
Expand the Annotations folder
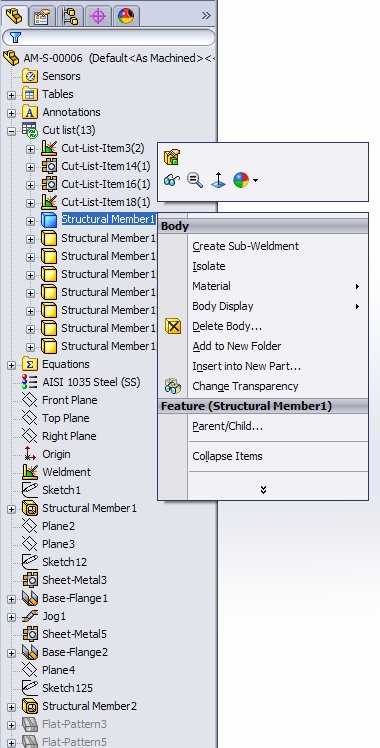click(11, 114)
